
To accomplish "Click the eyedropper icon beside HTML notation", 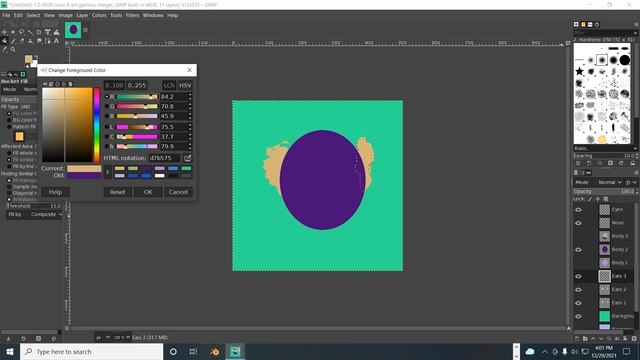I will [x=187, y=158].
